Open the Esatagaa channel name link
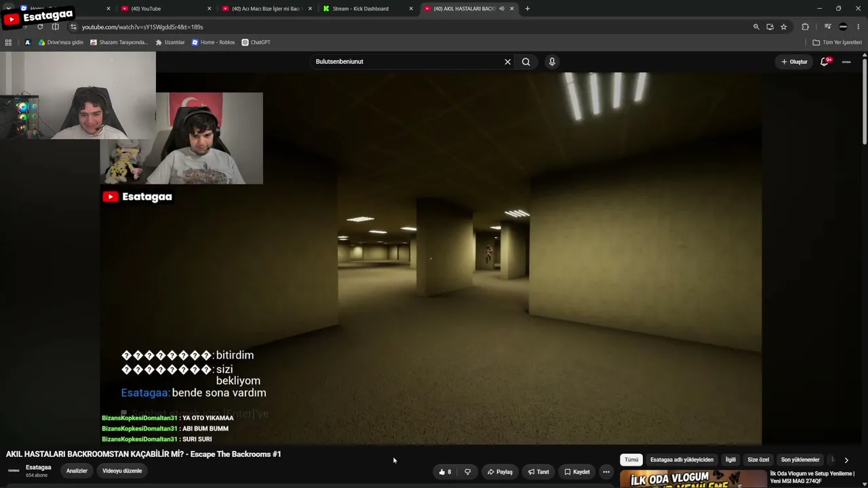 [38, 468]
